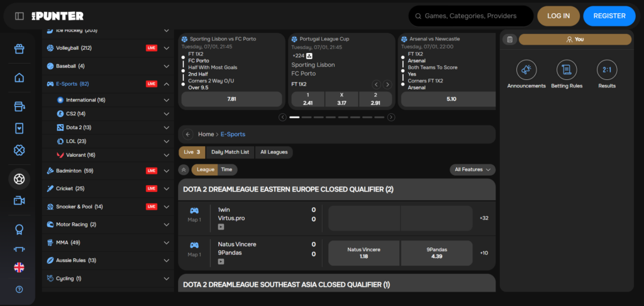Open the Betting Rules icon
This screenshot has height=306, width=644.
[567, 69]
